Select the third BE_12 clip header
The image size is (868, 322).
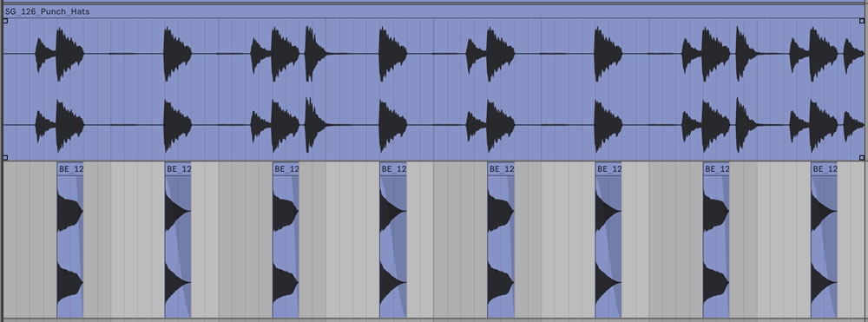pyautogui.click(x=286, y=168)
